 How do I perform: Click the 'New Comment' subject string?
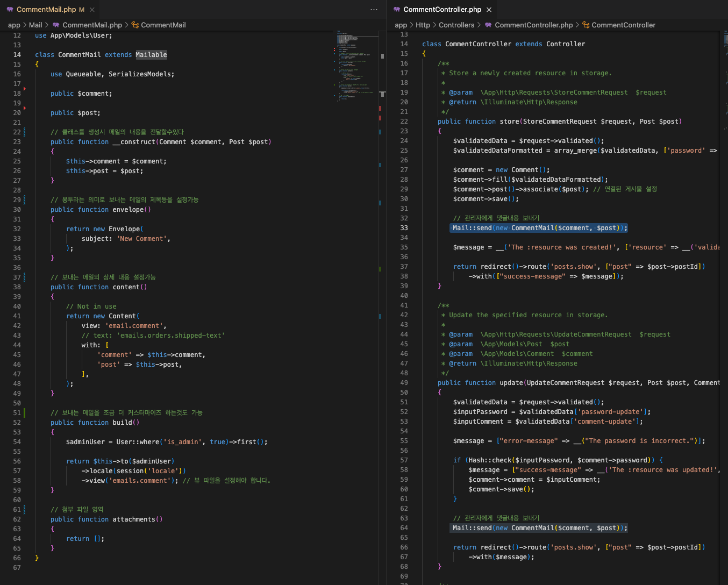(141, 239)
